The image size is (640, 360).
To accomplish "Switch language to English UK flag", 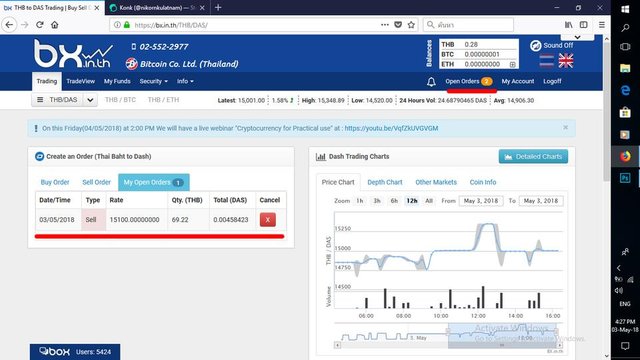I will coord(566,61).
